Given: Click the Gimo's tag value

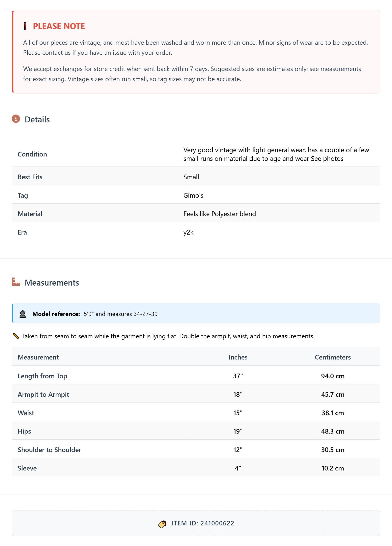Looking at the screenshot, I should 193,195.
